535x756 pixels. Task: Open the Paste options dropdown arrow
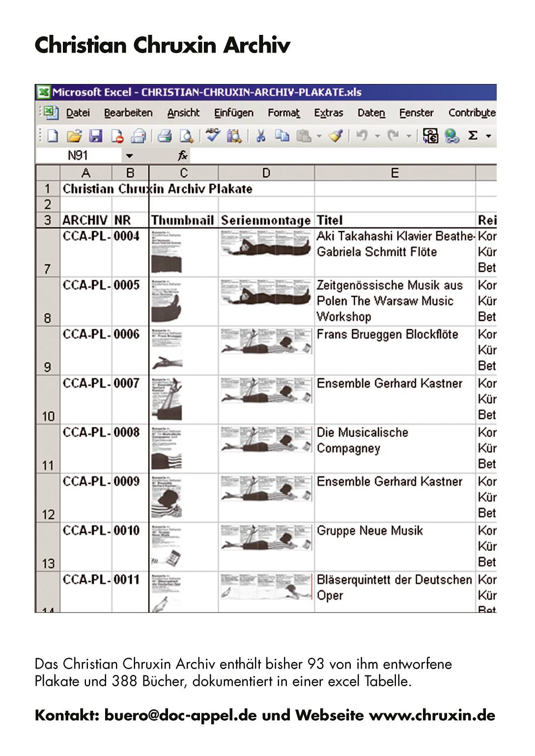pyautogui.click(x=319, y=136)
